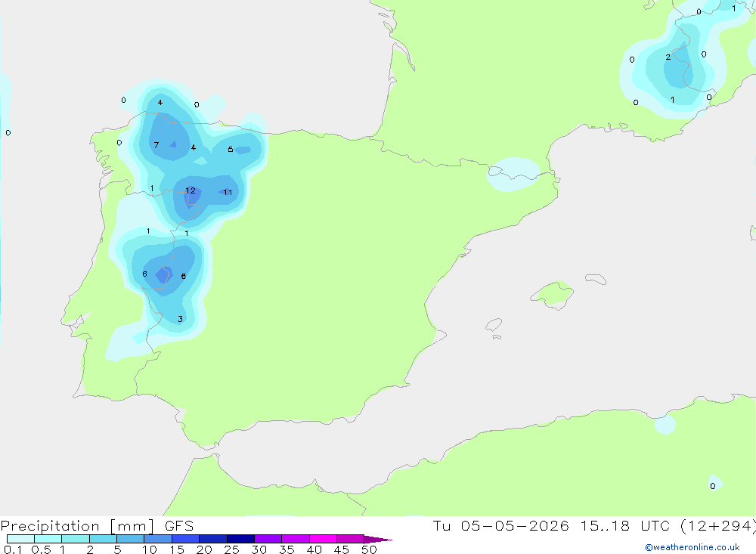Click the legend scale label '15'
The image size is (756, 554).
click(x=177, y=549)
